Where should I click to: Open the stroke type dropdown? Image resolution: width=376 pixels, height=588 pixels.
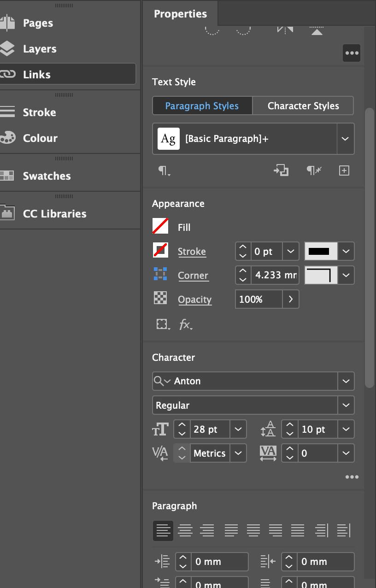[x=346, y=251]
